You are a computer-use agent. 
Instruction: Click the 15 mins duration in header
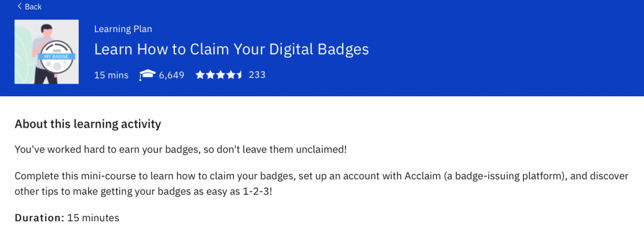coord(111,75)
